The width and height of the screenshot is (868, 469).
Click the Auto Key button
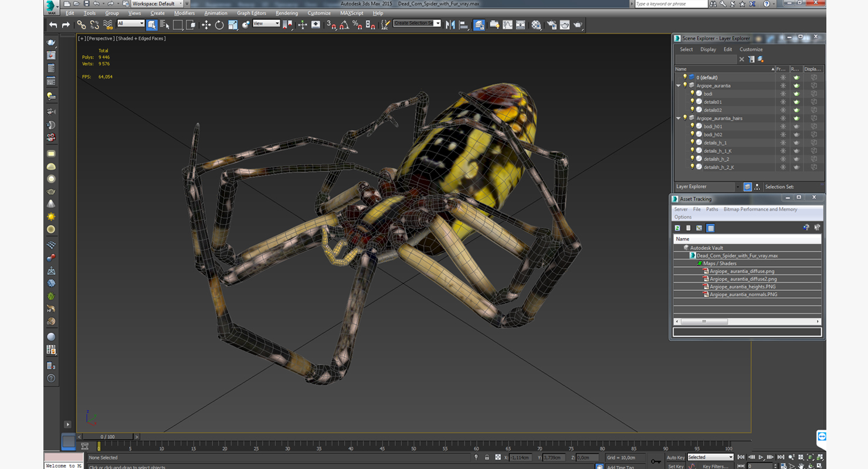click(x=676, y=457)
